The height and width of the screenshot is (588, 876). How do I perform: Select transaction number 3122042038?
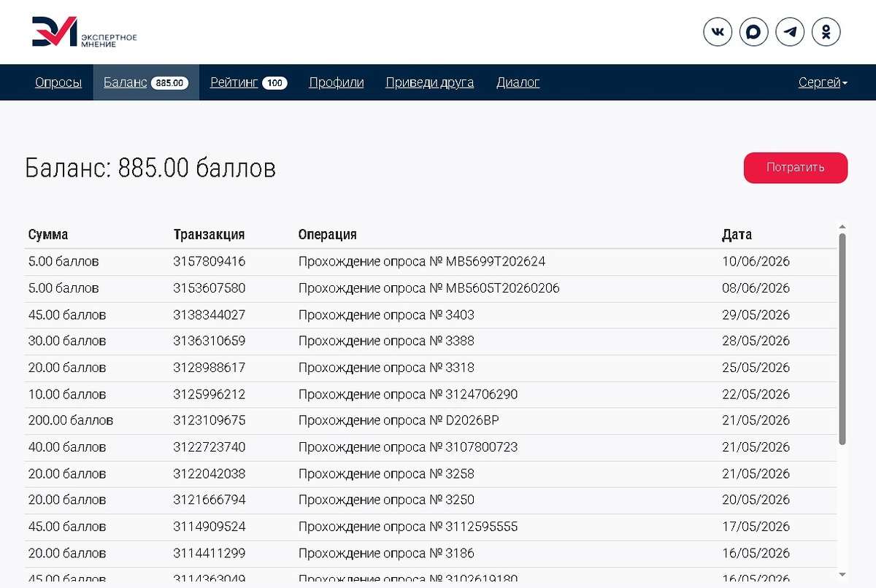209,473
